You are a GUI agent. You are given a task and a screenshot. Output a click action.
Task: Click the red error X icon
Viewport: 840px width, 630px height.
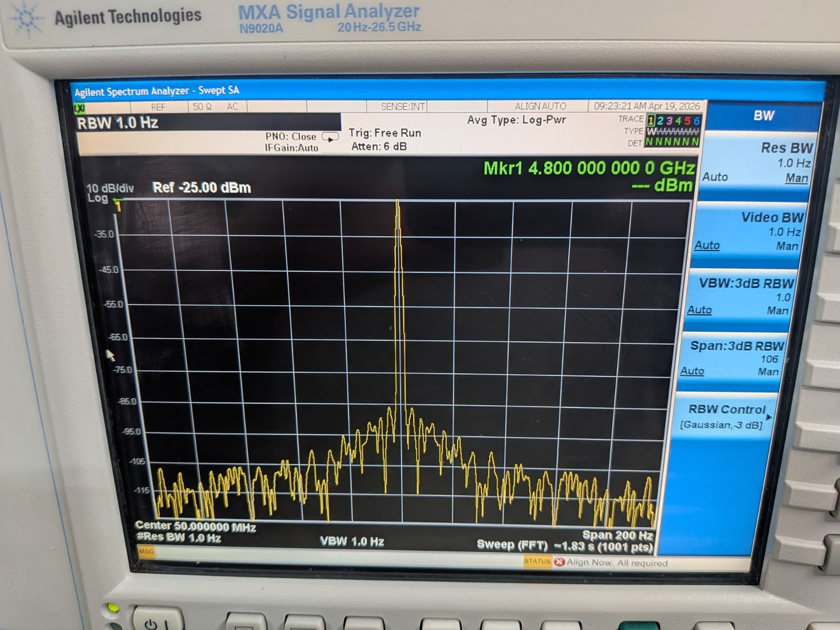pos(559,562)
